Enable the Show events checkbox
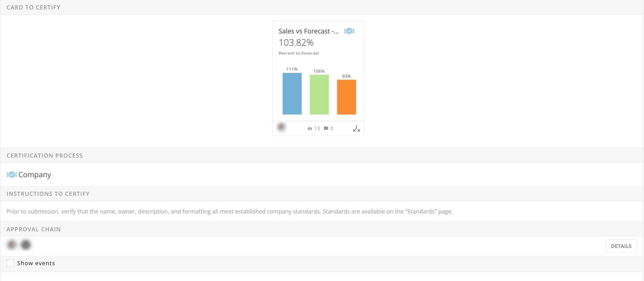The height and width of the screenshot is (281, 644). click(x=10, y=263)
